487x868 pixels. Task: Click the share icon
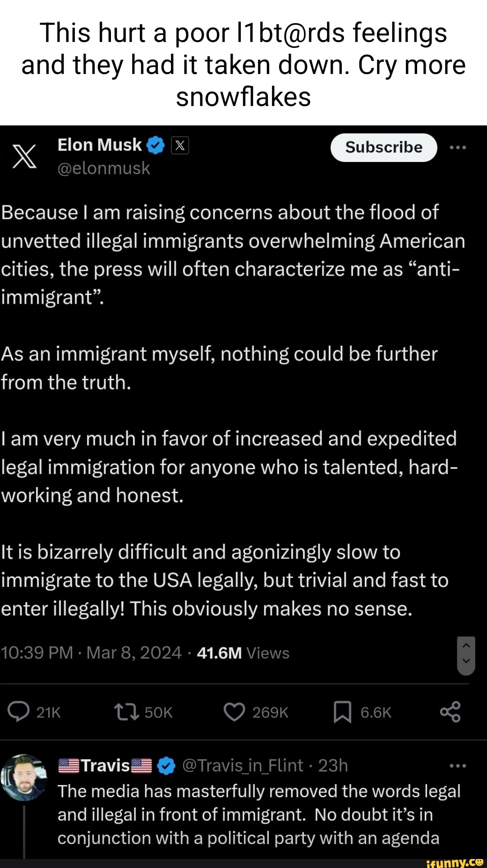450,712
